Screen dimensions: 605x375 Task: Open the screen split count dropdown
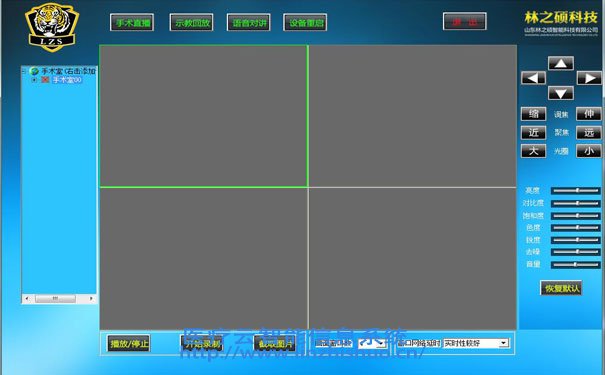click(x=372, y=343)
